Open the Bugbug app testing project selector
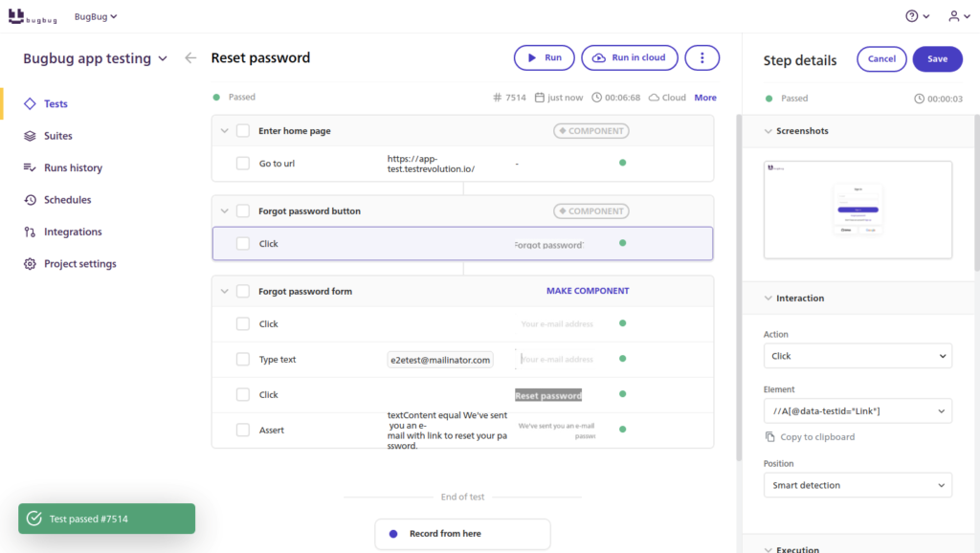 [96, 57]
